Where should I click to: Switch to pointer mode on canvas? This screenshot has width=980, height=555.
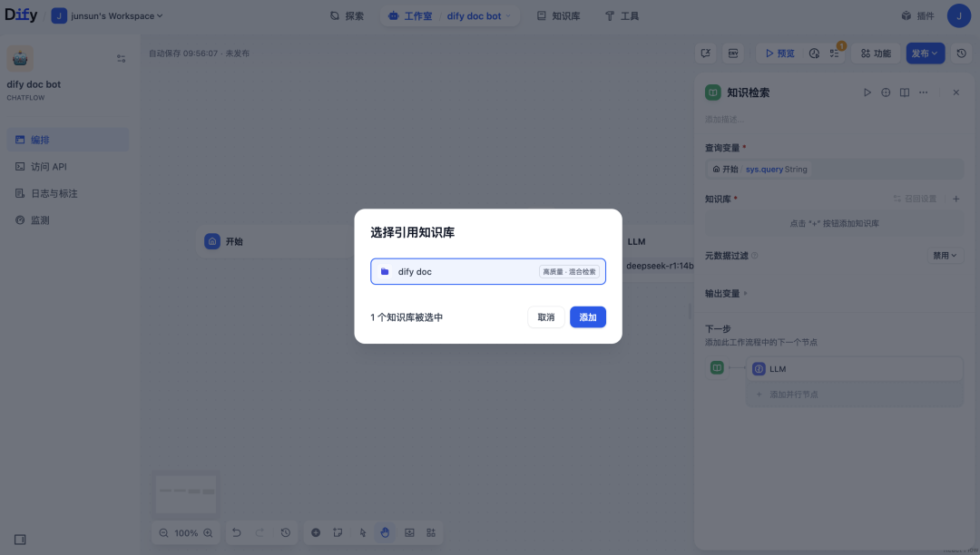pos(364,532)
